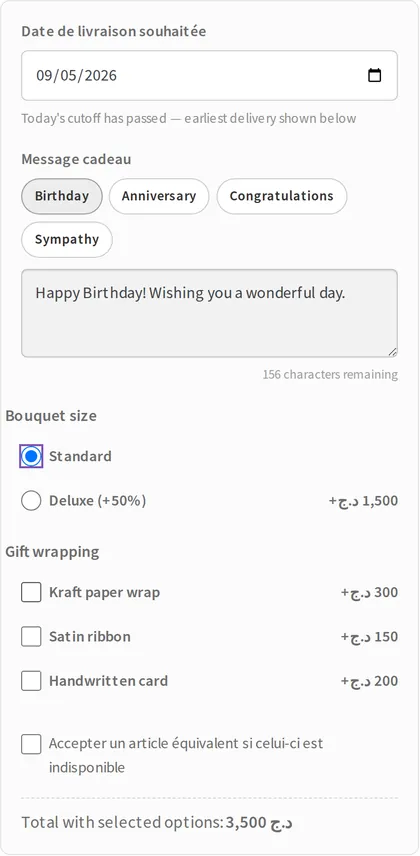Image resolution: width=420 pixels, height=856 pixels.
Task: Pick the Congratulations message preset
Action: pyautogui.click(x=281, y=196)
